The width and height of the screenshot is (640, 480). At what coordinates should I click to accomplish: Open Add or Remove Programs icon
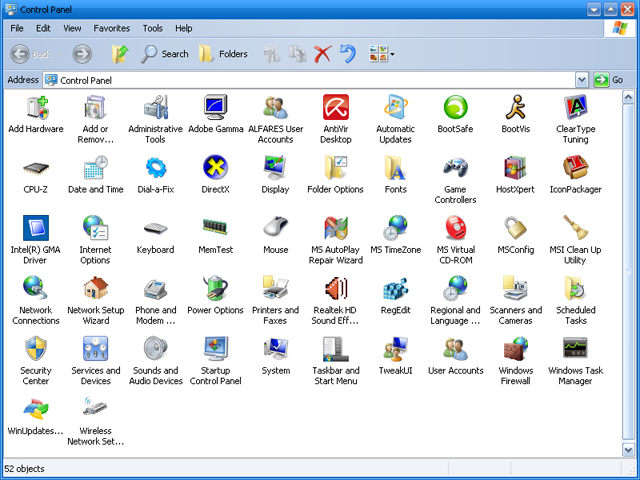[96, 119]
